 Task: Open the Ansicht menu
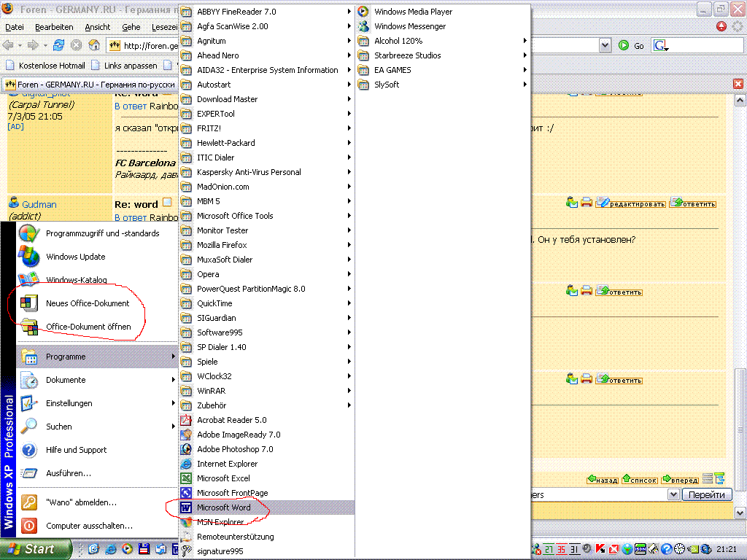point(97,27)
